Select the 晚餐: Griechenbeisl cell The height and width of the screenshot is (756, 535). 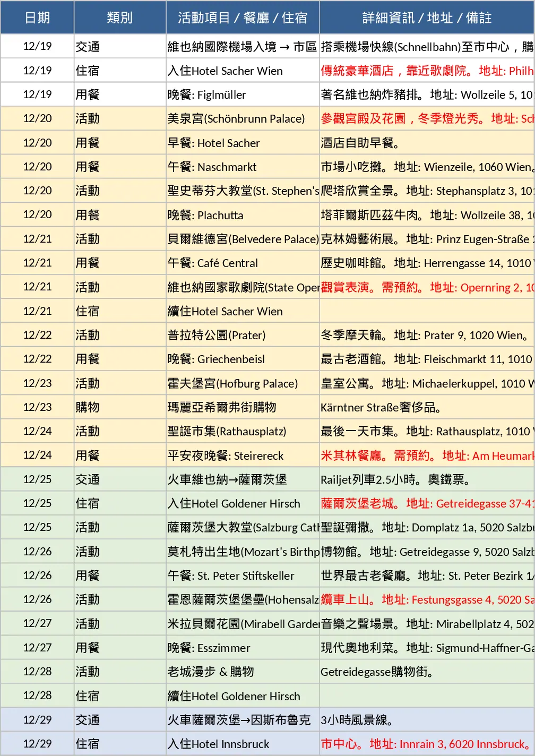click(243, 359)
